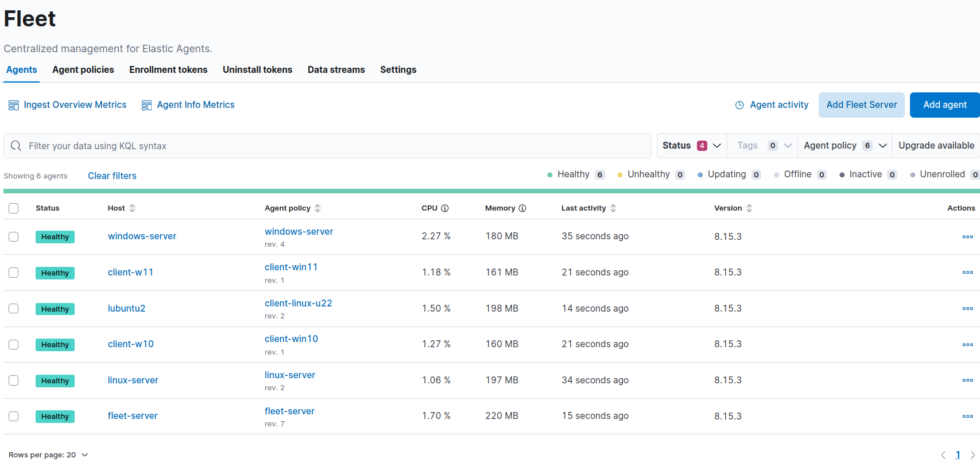The image size is (980, 470).
Task: Clear filters on the agent list
Action: (112, 176)
